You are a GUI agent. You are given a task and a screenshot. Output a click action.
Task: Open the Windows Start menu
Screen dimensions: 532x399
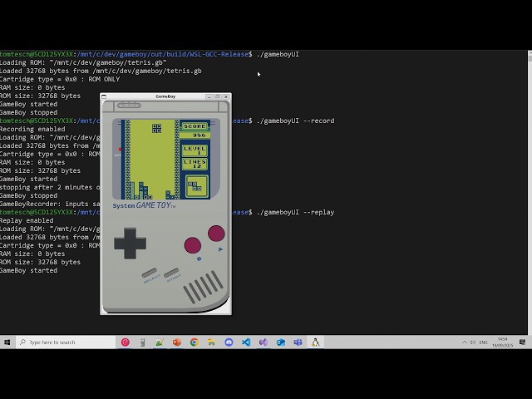click(x=7, y=342)
